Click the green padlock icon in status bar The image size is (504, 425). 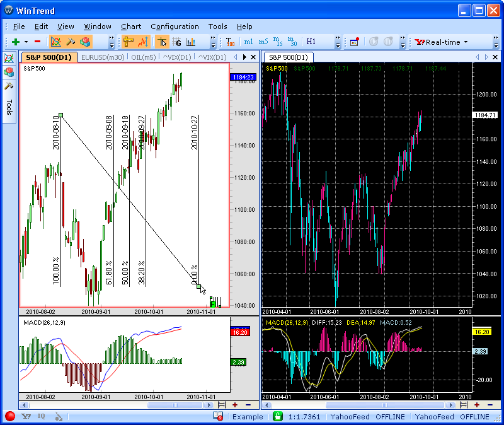[x=278, y=416]
